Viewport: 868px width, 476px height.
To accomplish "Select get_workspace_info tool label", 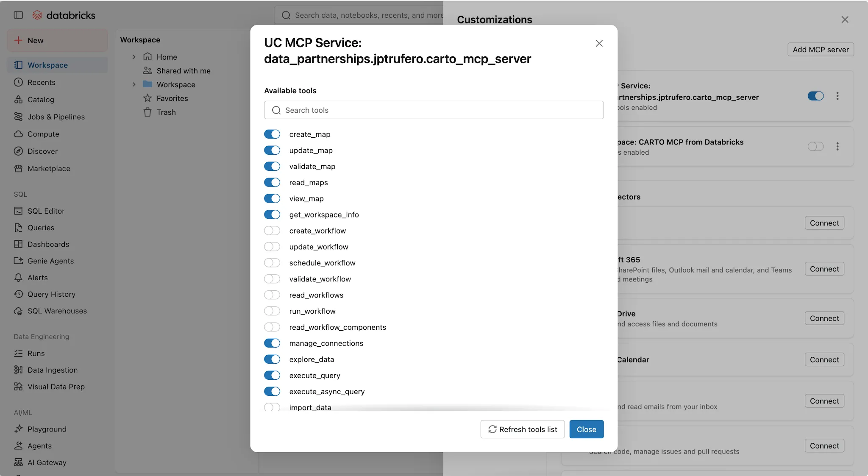I will click(x=324, y=215).
